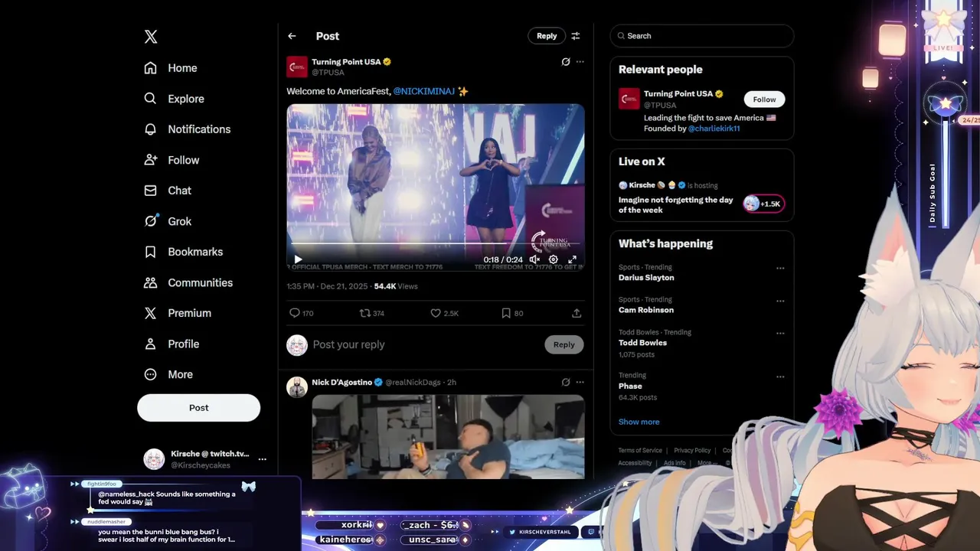
Task: Open the @charliekirk11 link
Action: 714,129
